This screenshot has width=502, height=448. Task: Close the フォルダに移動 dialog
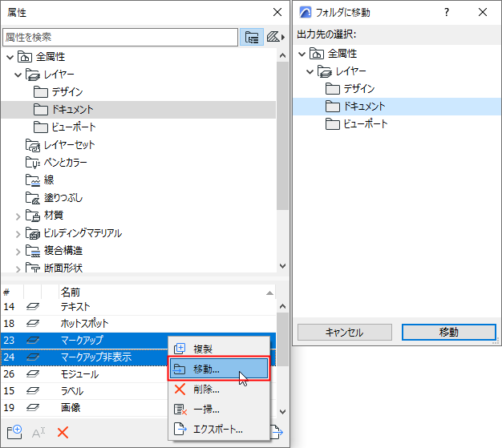[x=483, y=12]
